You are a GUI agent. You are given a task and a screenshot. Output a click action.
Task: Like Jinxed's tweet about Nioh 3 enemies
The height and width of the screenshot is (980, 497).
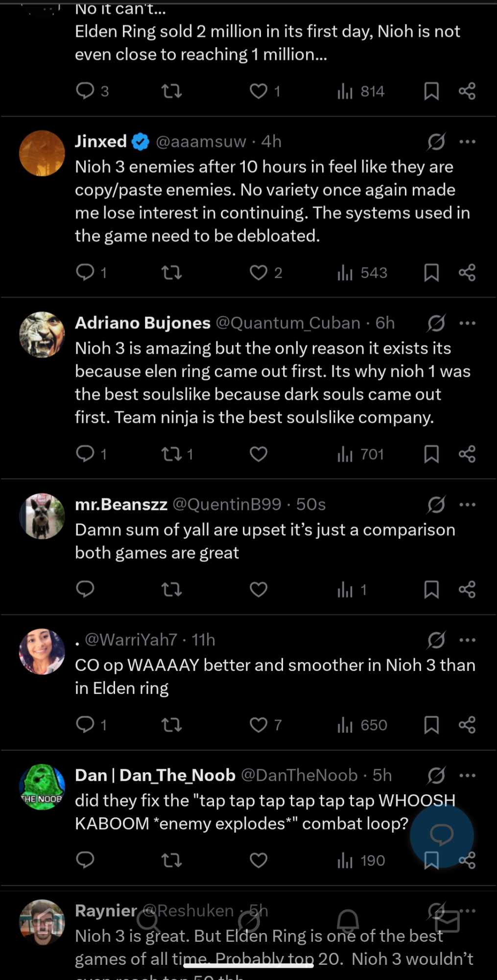coord(259,272)
